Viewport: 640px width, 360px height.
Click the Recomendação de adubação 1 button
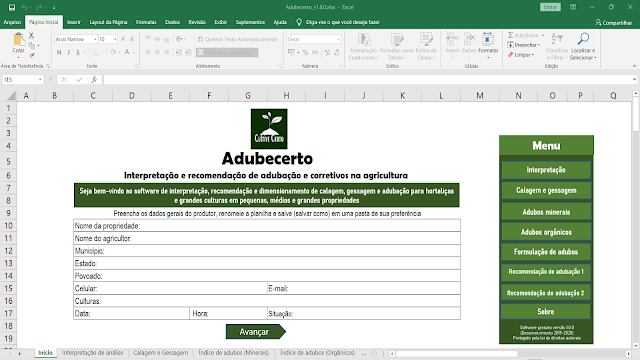pyautogui.click(x=546, y=272)
